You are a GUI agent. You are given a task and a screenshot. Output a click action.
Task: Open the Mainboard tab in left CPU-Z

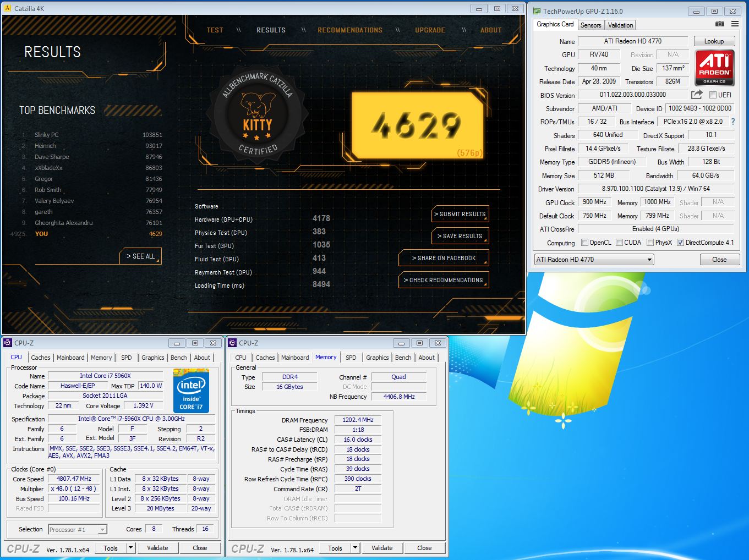(x=70, y=358)
